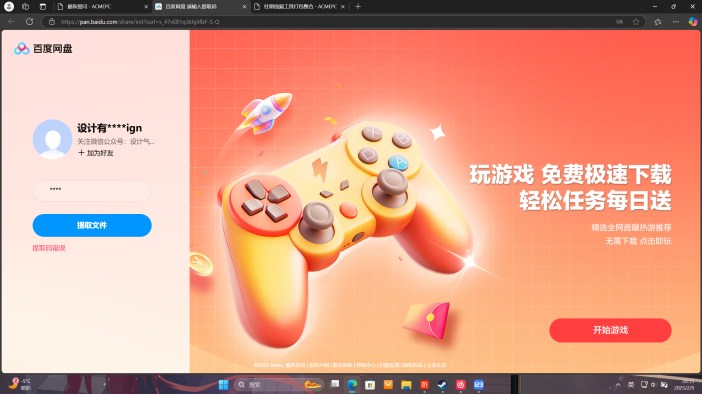Refresh the current page
The width and height of the screenshot is (702, 394).
pyautogui.click(x=30, y=21)
